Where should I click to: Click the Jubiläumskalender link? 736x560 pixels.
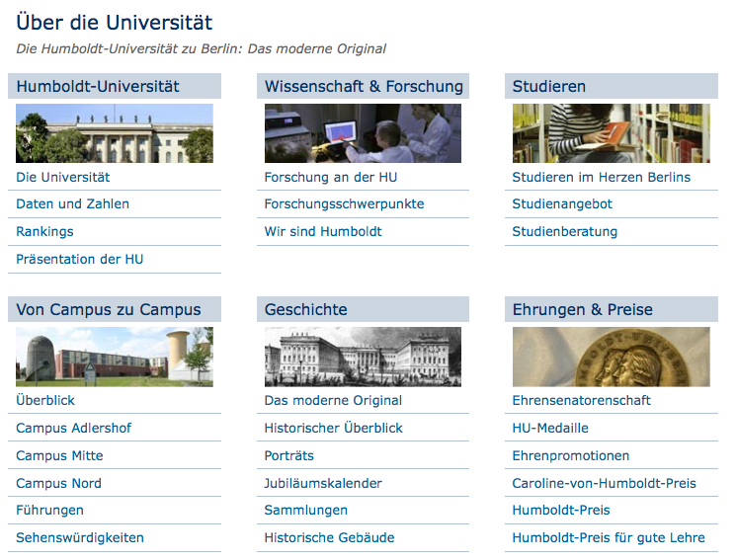click(x=323, y=484)
